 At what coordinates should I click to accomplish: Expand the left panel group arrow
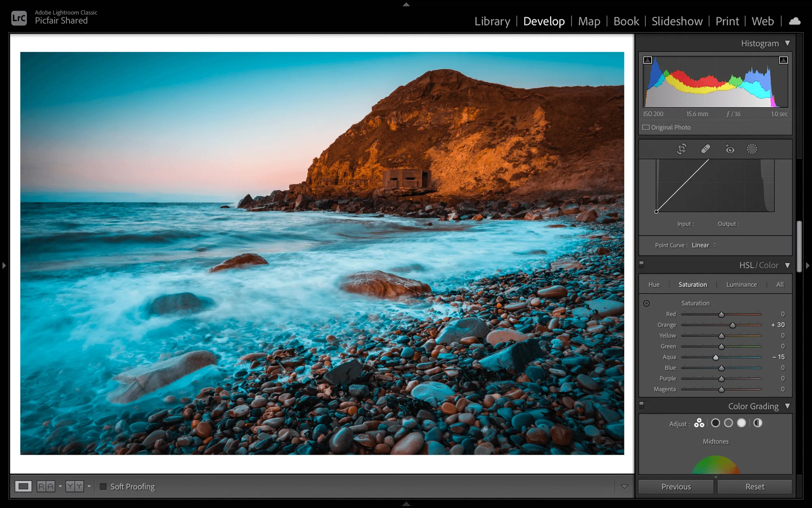point(4,265)
